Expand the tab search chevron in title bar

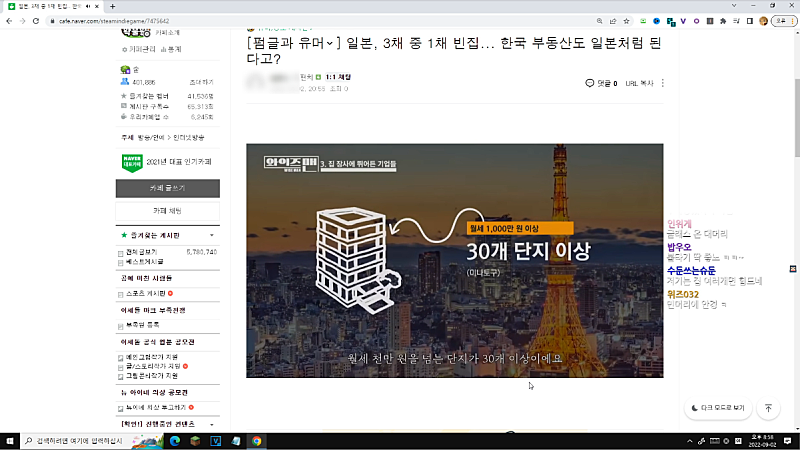[734, 6]
